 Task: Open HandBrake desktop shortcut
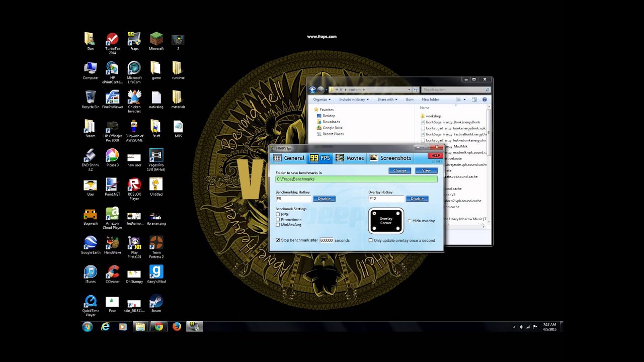tap(112, 245)
